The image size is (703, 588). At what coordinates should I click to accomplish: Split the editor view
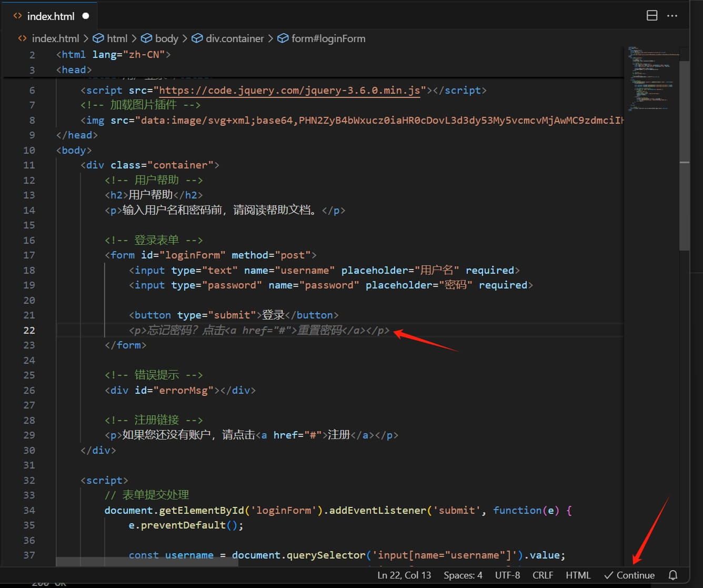coord(652,15)
